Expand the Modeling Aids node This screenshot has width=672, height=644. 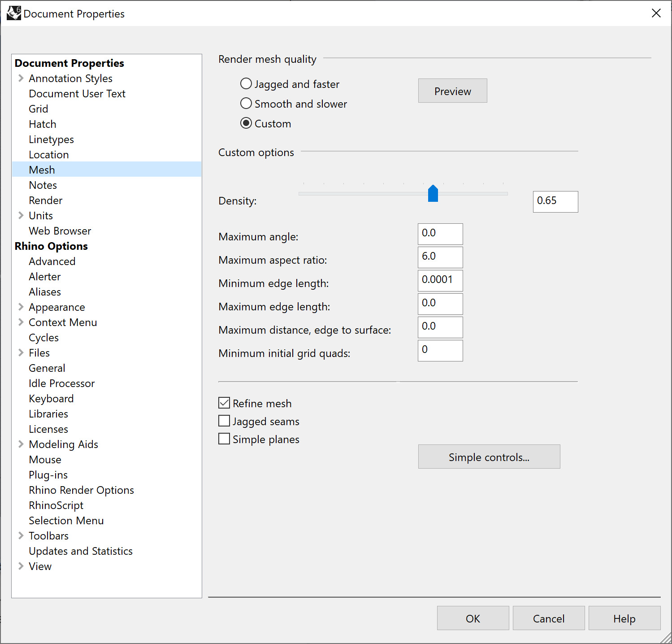(21, 444)
